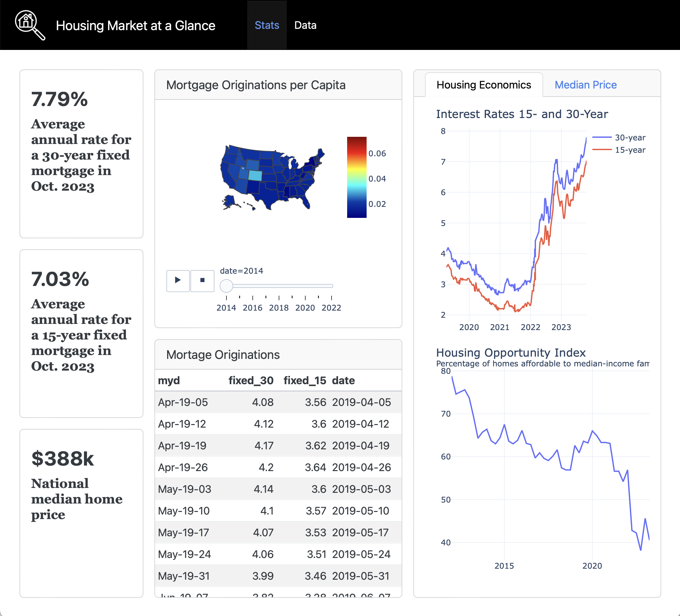Click the 2022 slider tick label

pos(331,307)
